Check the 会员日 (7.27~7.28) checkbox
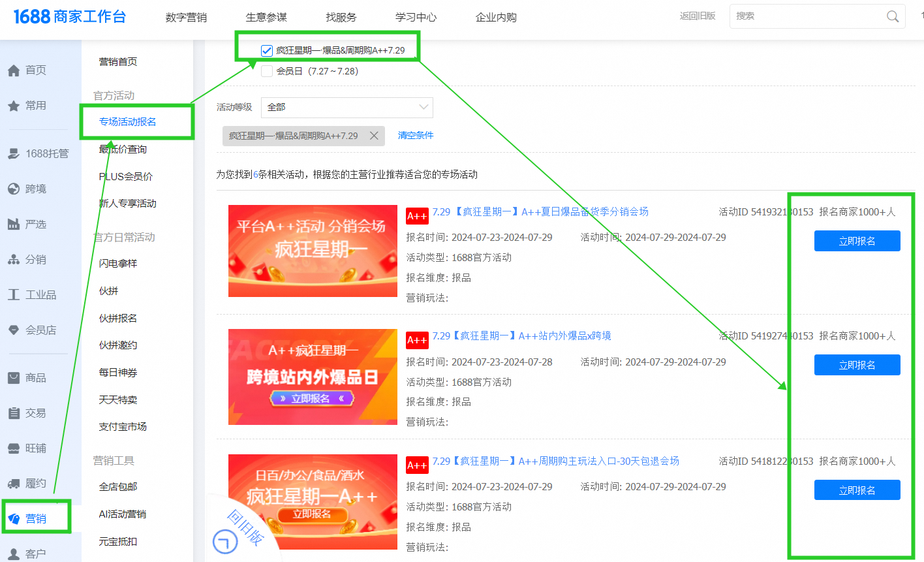This screenshot has width=924, height=562. pos(267,71)
